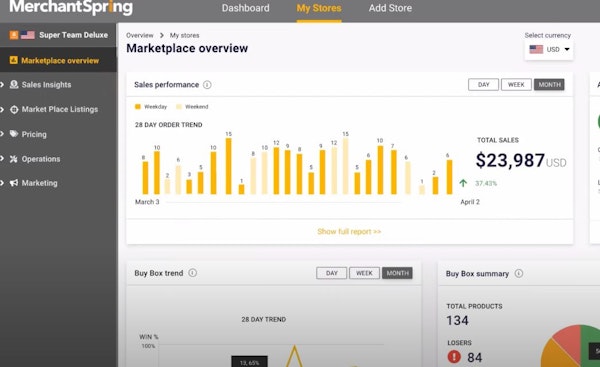Click the Weekend legend swatch
Screen dimensions: 600x367
point(179,107)
